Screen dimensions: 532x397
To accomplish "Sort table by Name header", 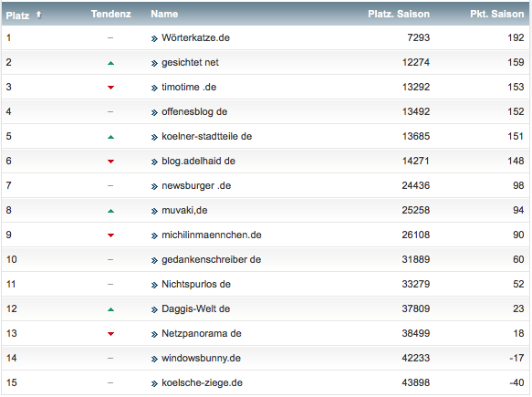I will point(164,14).
